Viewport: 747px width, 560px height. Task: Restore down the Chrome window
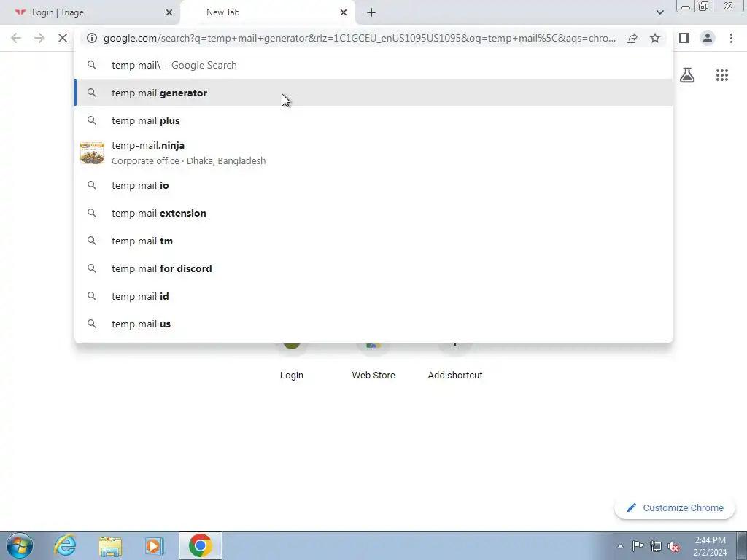[703, 7]
